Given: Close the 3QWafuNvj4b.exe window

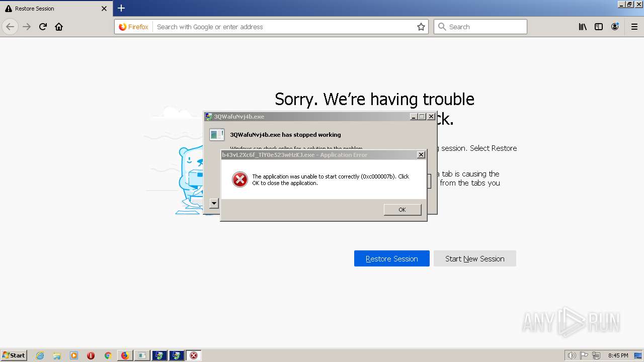Looking at the screenshot, I should [431, 117].
